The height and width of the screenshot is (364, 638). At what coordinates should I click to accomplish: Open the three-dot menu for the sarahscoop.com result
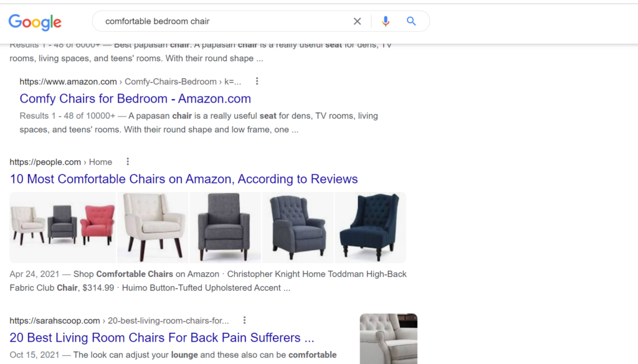tap(244, 320)
